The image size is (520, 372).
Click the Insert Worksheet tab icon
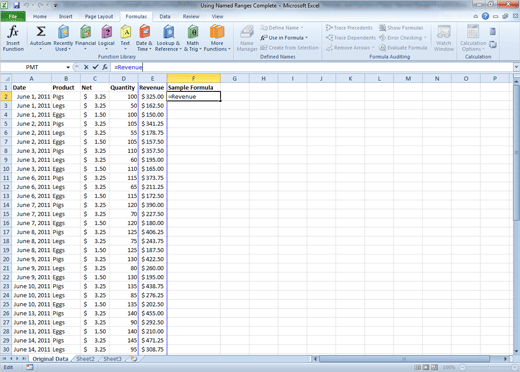[134, 359]
